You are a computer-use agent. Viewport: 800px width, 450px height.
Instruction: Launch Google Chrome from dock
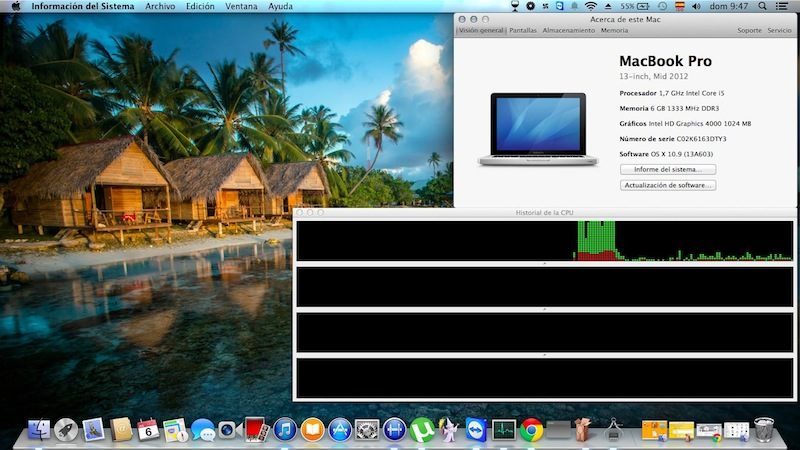(531, 430)
